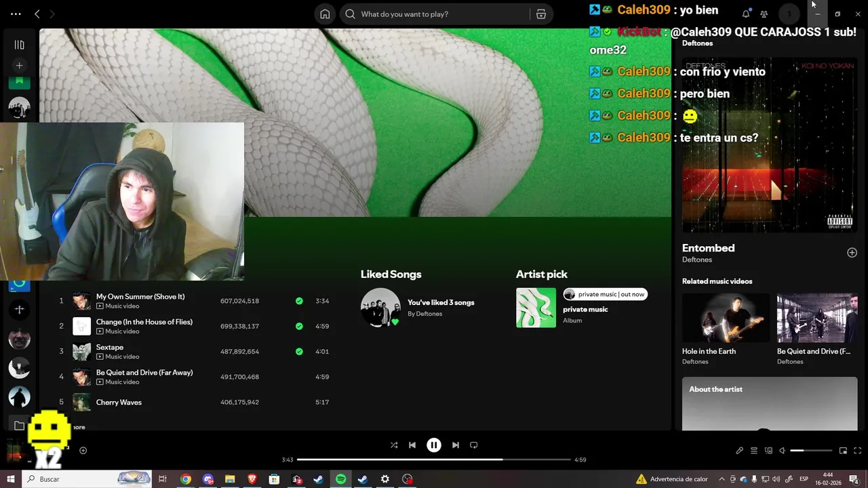Viewport: 868px width, 488px height.
Task: Mute the Spotify volume
Action: (x=783, y=451)
